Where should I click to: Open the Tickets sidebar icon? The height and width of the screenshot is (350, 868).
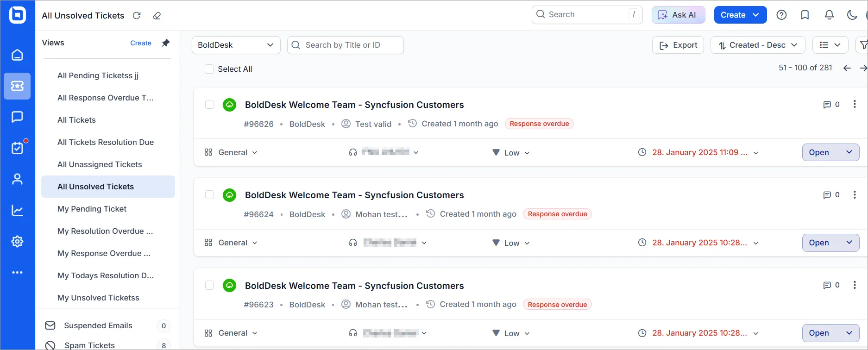coord(17,86)
